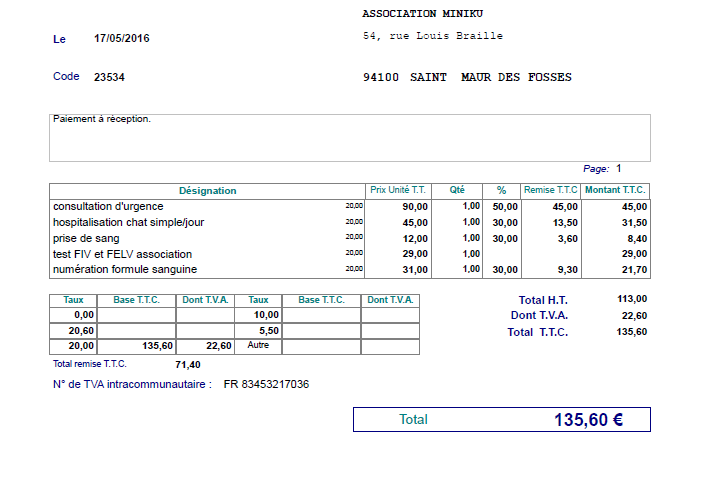Click the Qté column header

tap(457, 190)
